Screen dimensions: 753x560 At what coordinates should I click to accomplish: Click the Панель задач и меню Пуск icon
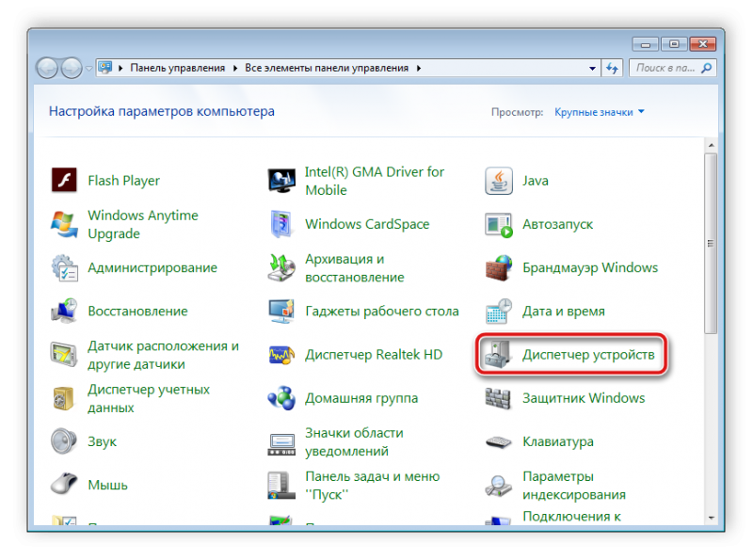(281, 485)
